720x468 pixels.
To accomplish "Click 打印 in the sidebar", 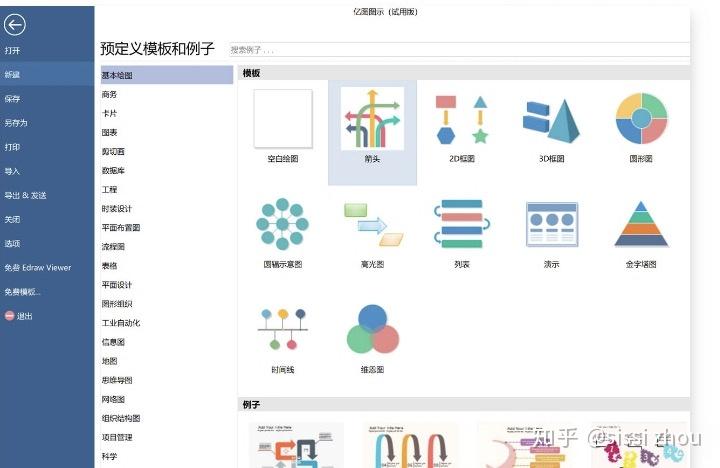I will pyautogui.click(x=12, y=147).
